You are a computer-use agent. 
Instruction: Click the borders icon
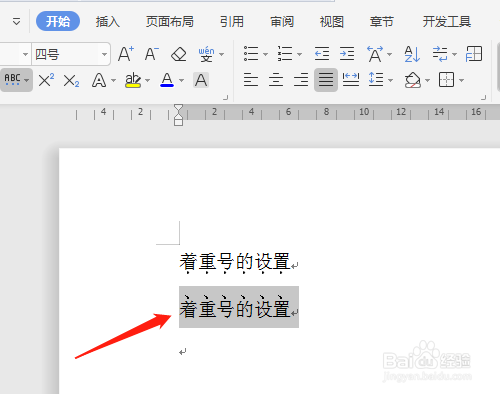coord(446,80)
